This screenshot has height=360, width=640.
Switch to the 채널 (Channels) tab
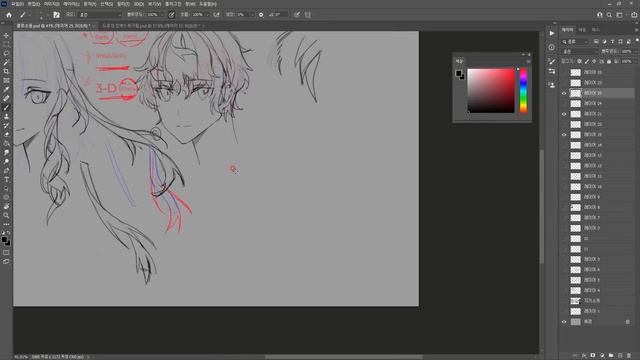point(582,30)
